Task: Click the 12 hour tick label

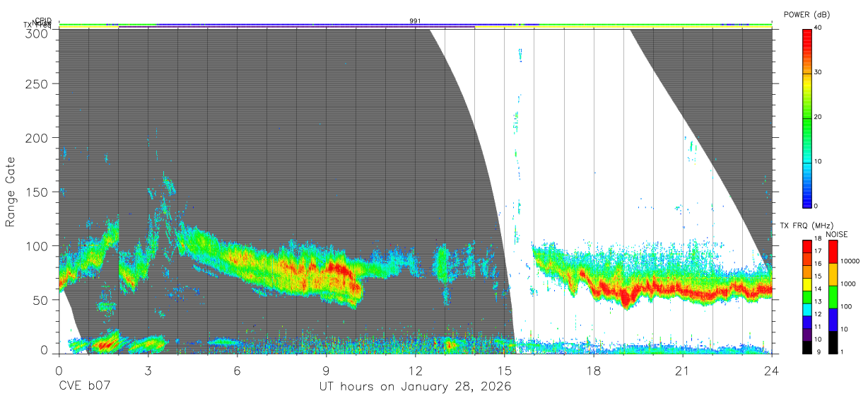Action: pos(415,371)
